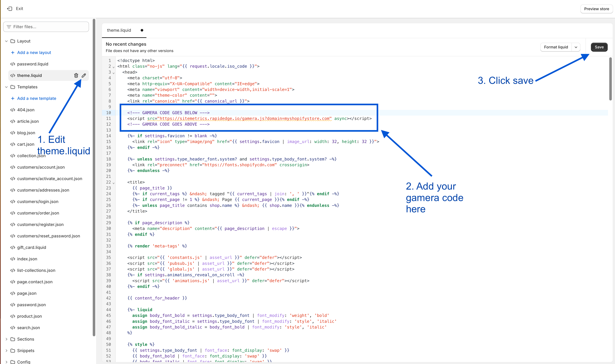Screen dimensions: 615x364
Task: Switch to the theme.liquid tab
Action: (119, 30)
